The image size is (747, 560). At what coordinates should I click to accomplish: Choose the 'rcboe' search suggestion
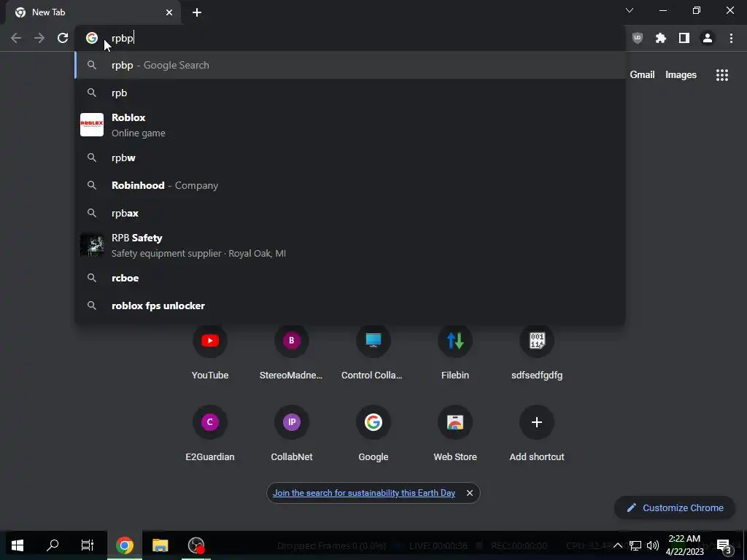pos(350,278)
